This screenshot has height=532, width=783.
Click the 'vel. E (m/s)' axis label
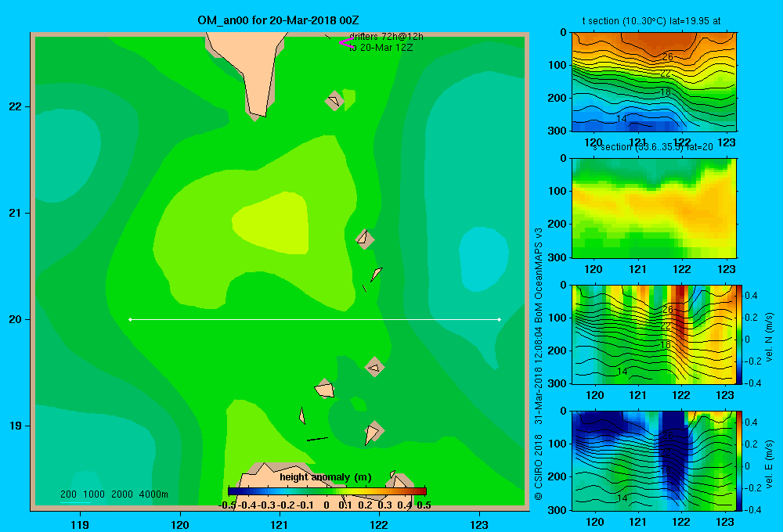[769, 463]
